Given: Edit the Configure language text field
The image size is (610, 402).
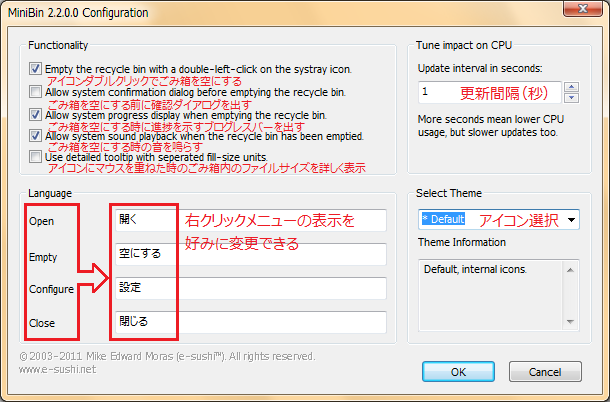Looking at the screenshot, I should 251,288.
